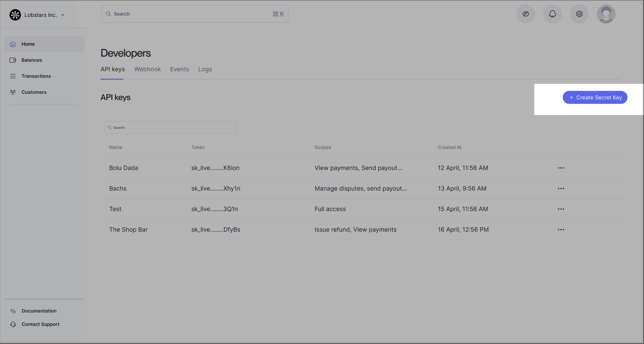Click the Balances wallet icon
The height and width of the screenshot is (344, 644).
tap(13, 60)
